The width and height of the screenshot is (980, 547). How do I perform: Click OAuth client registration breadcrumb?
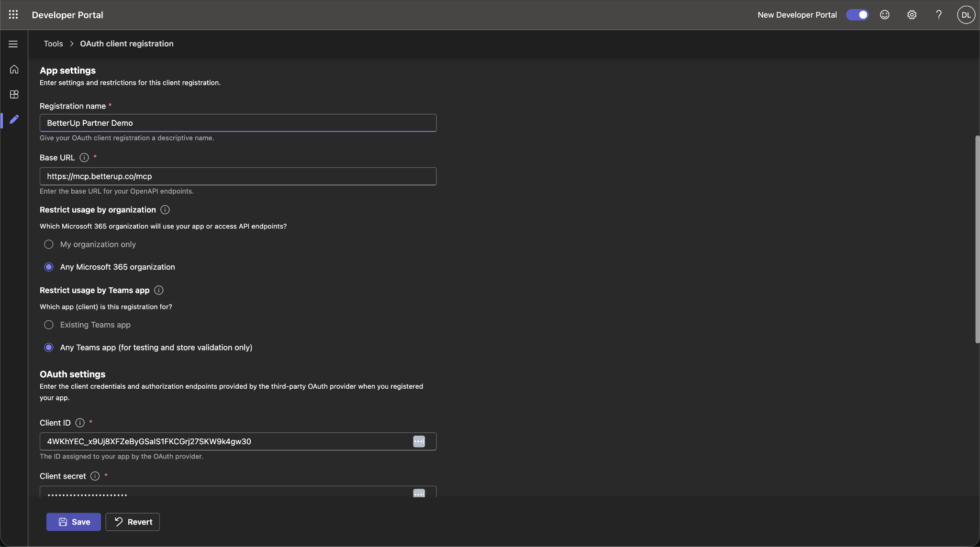tap(127, 44)
